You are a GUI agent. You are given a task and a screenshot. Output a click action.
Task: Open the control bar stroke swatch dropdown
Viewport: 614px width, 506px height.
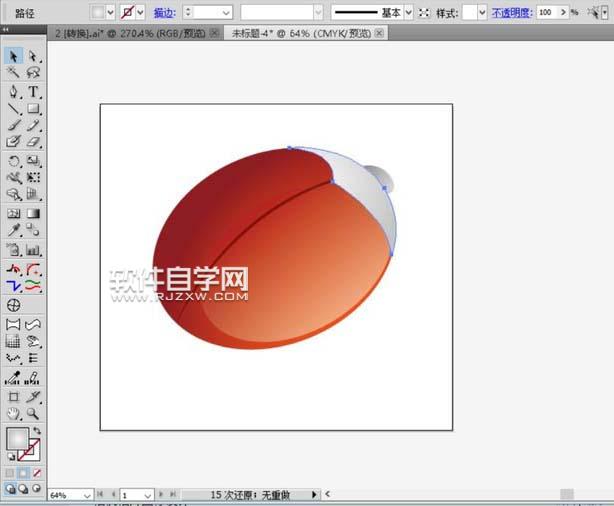(x=140, y=13)
